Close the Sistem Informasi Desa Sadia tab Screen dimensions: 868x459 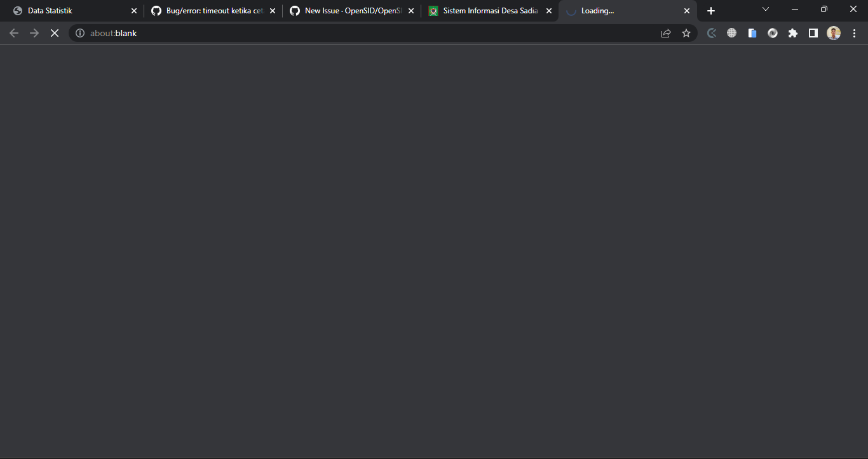(549, 11)
